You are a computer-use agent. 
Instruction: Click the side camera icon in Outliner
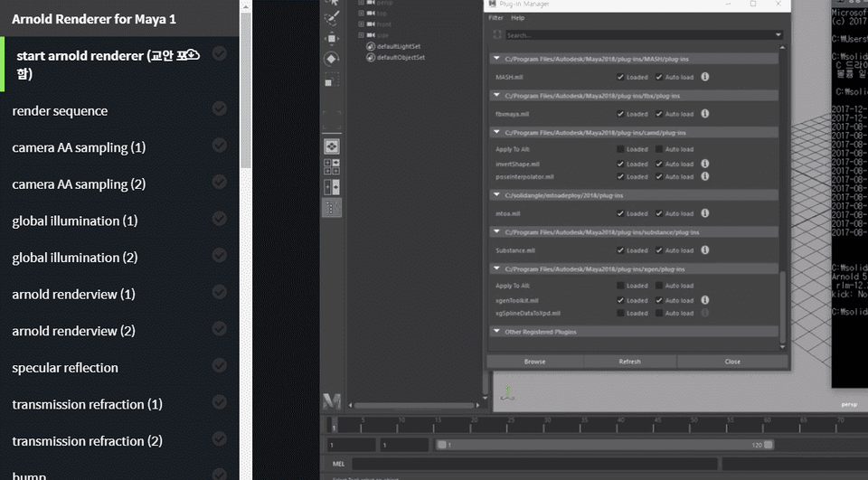coord(371,35)
